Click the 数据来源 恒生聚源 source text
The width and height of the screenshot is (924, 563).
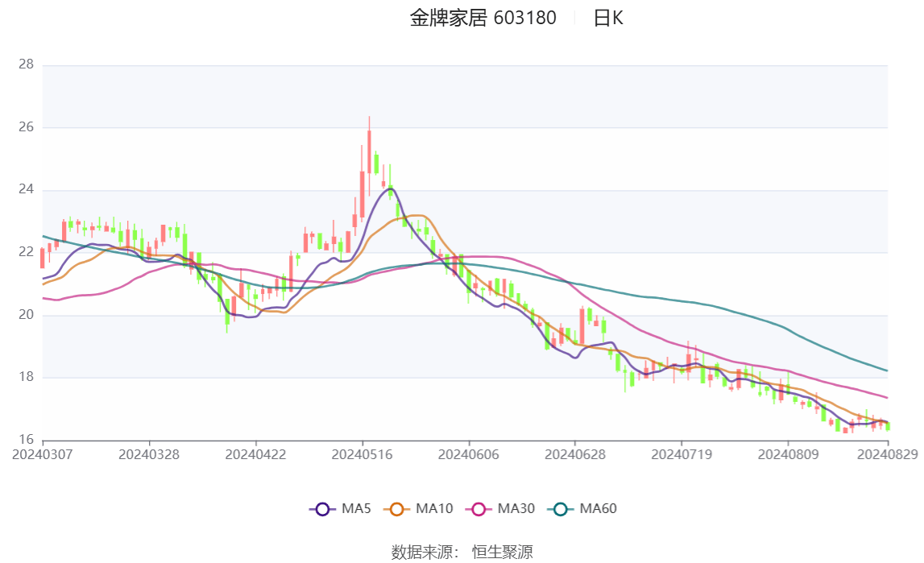[462, 551]
